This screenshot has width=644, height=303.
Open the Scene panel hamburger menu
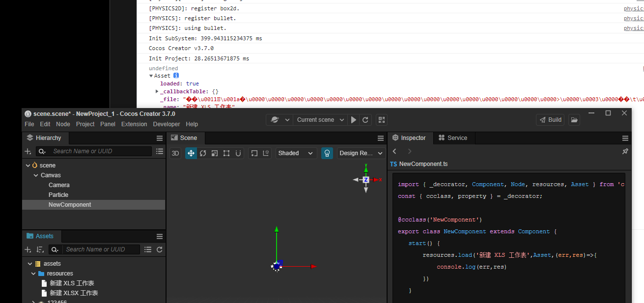[x=381, y=138]
